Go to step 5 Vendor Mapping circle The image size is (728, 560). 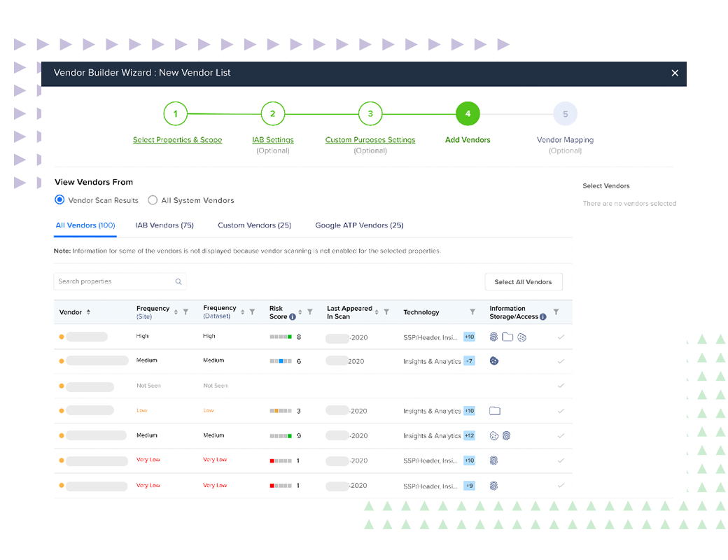(565, 114)
